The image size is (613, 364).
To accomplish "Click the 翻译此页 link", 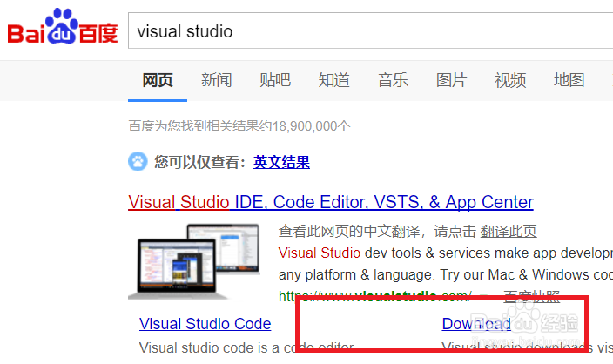I will (x=509, y=231).
